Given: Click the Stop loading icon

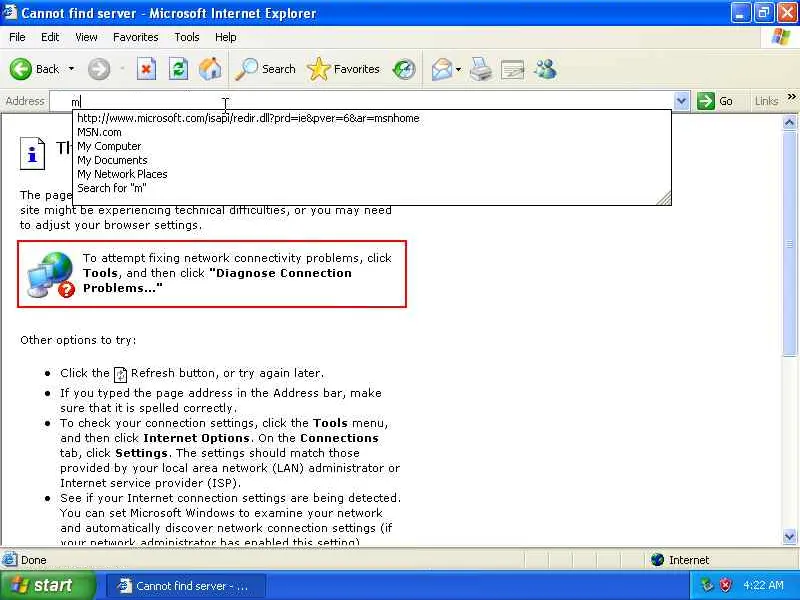Looking at the screenshot, I should (x=146, y=69).
